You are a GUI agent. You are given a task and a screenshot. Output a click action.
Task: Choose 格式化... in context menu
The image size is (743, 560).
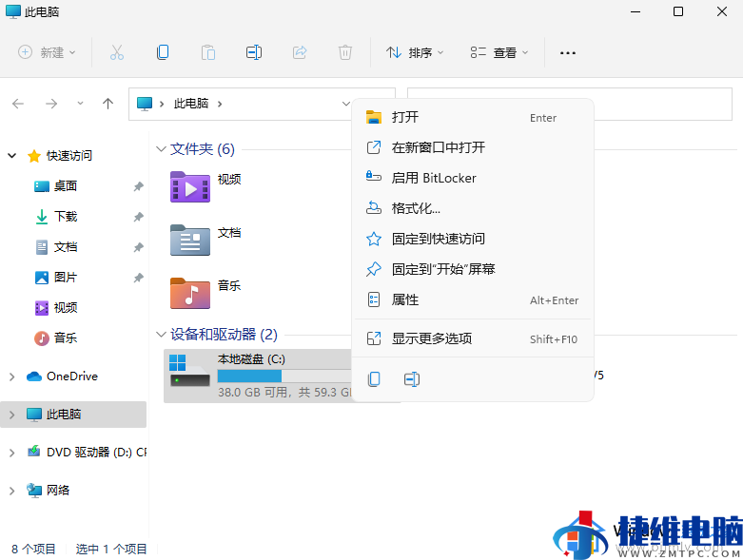tap(416, 208)
